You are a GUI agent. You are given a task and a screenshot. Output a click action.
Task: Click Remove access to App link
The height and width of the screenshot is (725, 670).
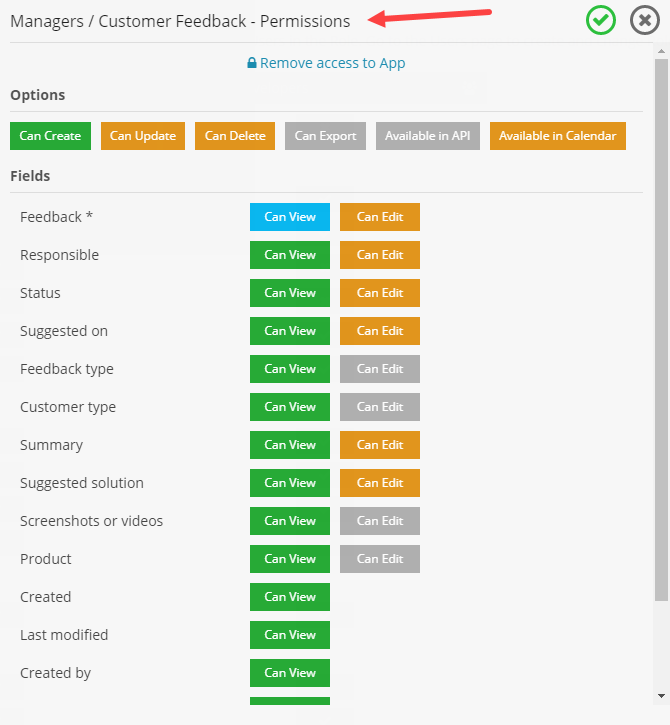point(332,63)
